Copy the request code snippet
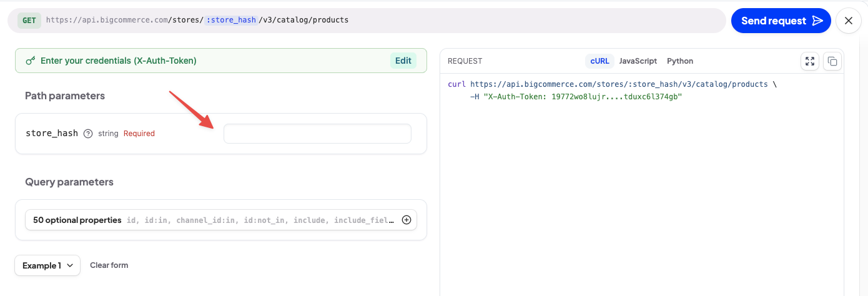 coord(832,61)
